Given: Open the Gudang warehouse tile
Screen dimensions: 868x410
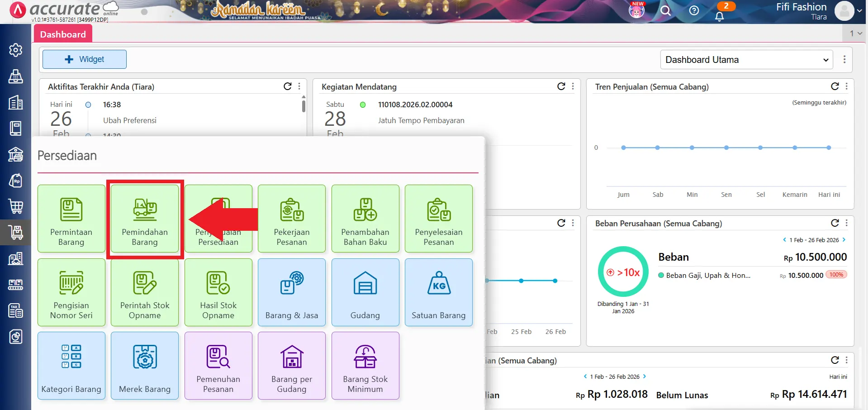Looking at the screenshot, I should point(365,292).
